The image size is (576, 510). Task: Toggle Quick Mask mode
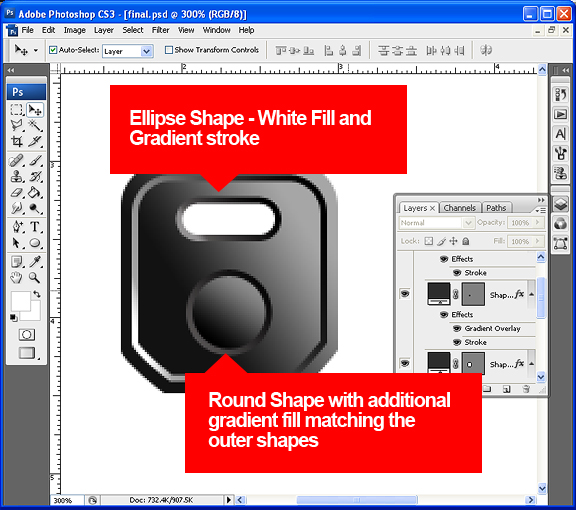27,335
